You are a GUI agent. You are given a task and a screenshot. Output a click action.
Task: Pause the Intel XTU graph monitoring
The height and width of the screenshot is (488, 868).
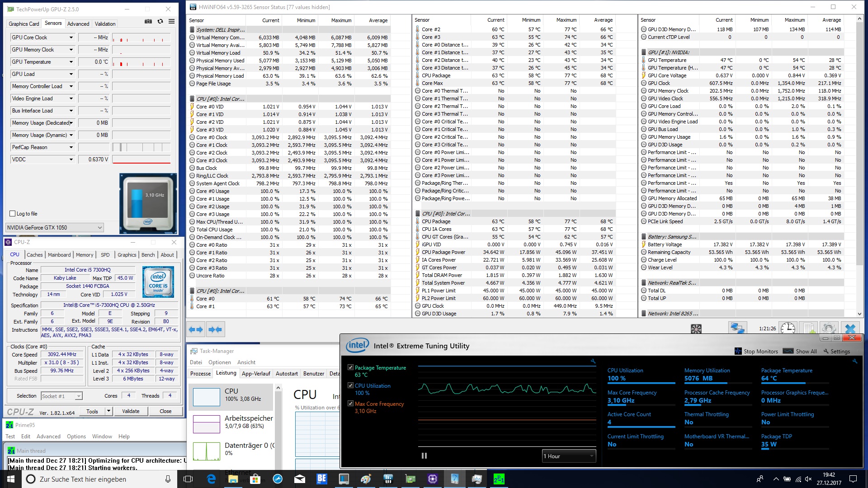(424, 455)
